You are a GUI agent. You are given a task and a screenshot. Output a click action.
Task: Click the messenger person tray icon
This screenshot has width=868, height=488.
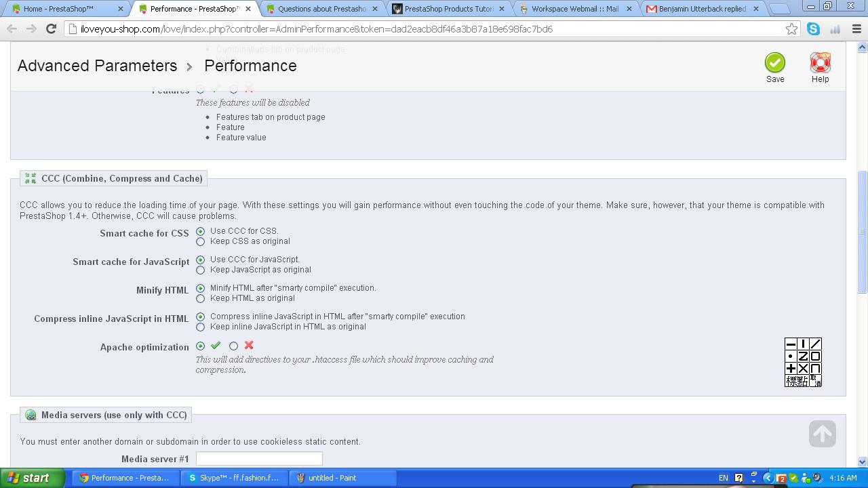click(x=804, y=478)
